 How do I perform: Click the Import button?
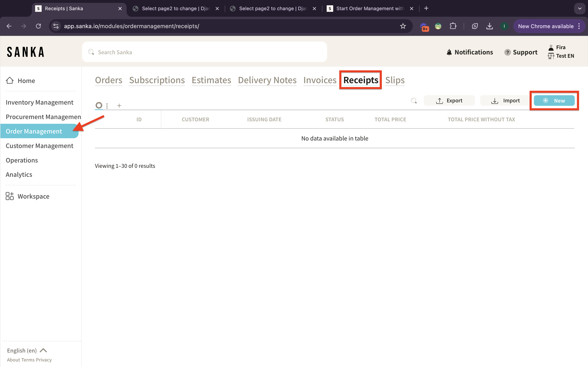point(505,101)
